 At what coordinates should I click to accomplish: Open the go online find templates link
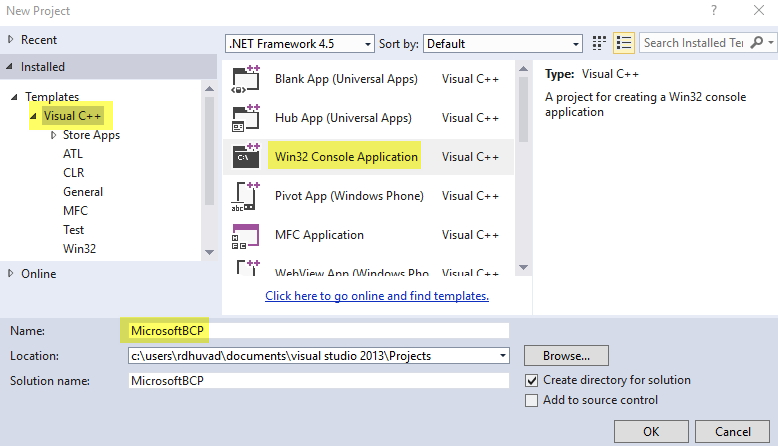tap(377, 296)
